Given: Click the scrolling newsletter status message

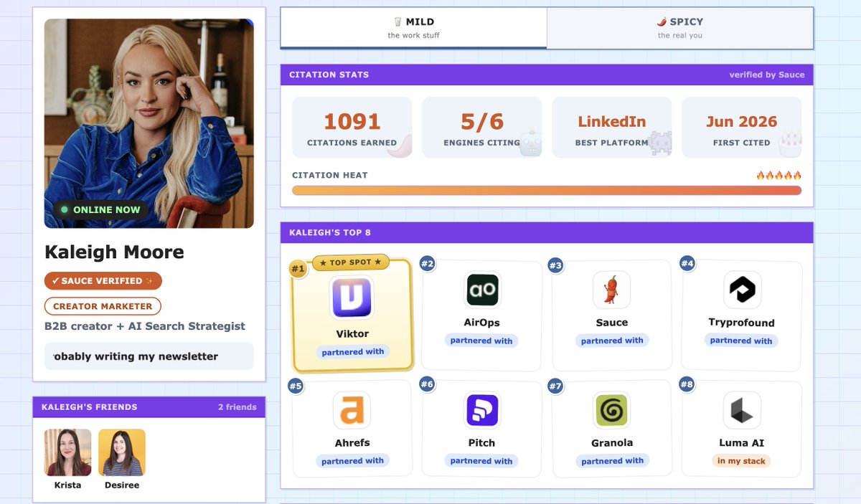Looking at the screenshot, I should pos(149,356).
